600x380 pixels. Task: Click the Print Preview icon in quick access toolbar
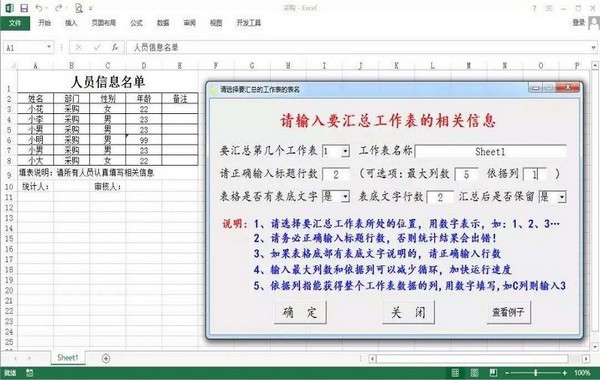[x=79, y=8]
